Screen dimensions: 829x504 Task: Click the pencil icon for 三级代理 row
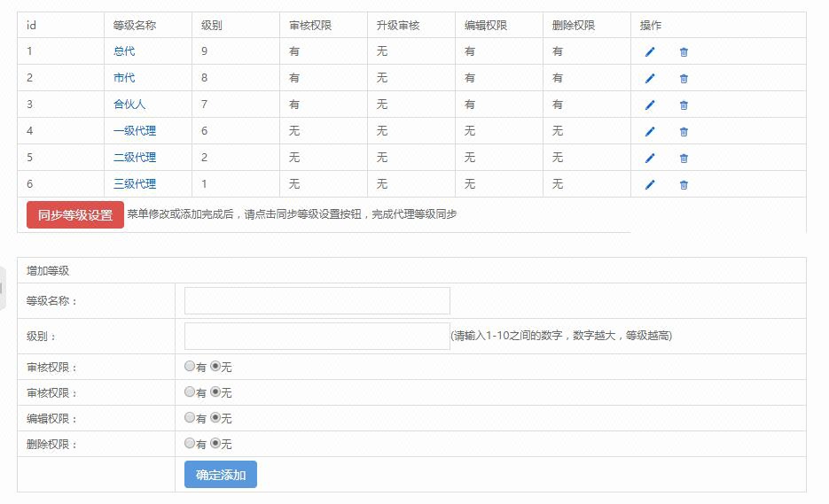(650, 184)
